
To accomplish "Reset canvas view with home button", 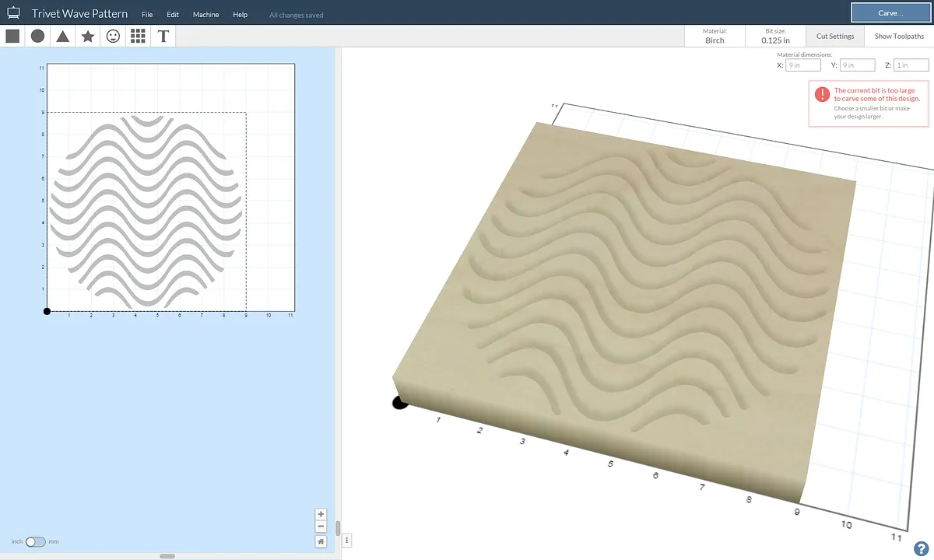I will 321,541.
